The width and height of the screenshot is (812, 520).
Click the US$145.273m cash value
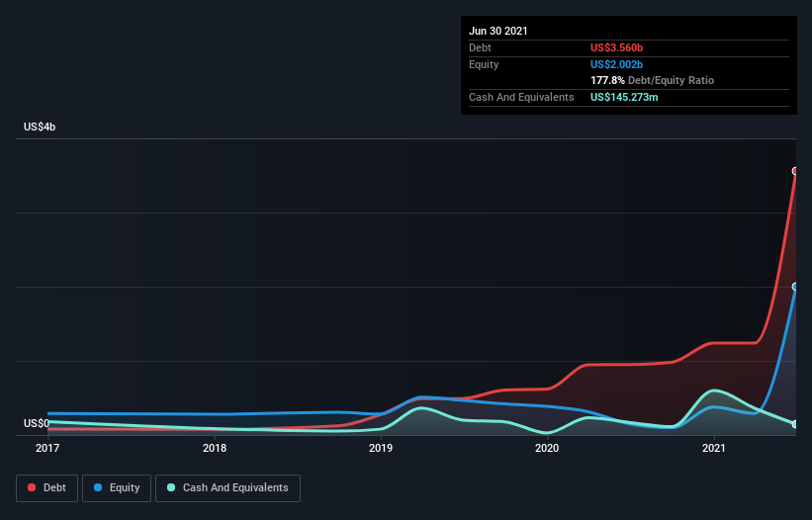[624, 97]
